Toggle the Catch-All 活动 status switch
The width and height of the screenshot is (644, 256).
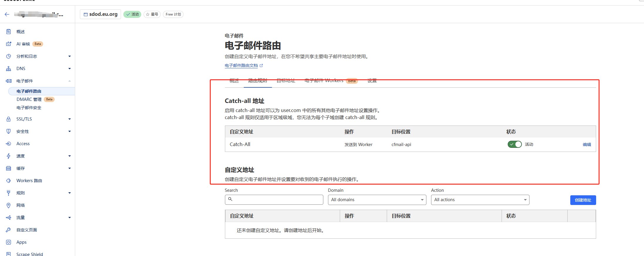(x=514, y=144)
